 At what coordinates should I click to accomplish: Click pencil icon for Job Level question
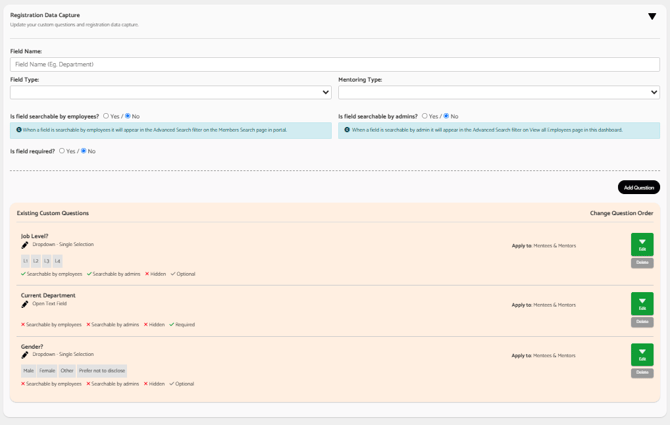[25, 245]
